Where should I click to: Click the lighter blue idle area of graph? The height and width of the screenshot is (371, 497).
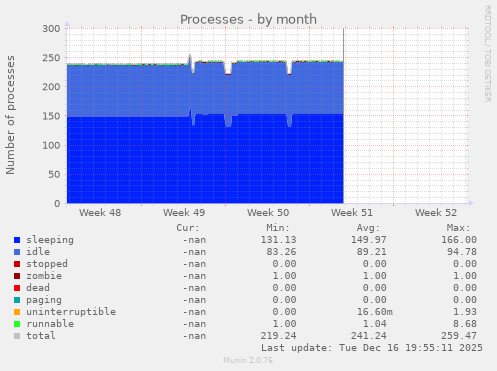click(205, 90)
